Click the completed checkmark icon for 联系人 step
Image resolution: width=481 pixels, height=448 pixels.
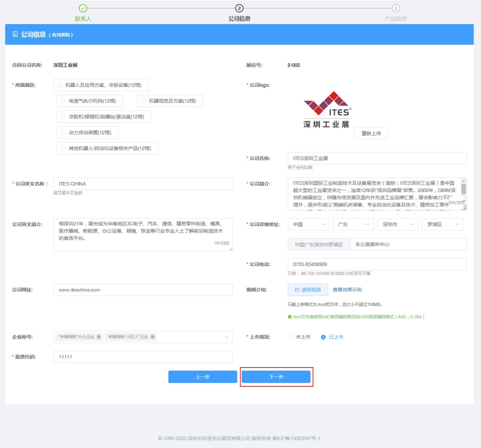(83, 8)
